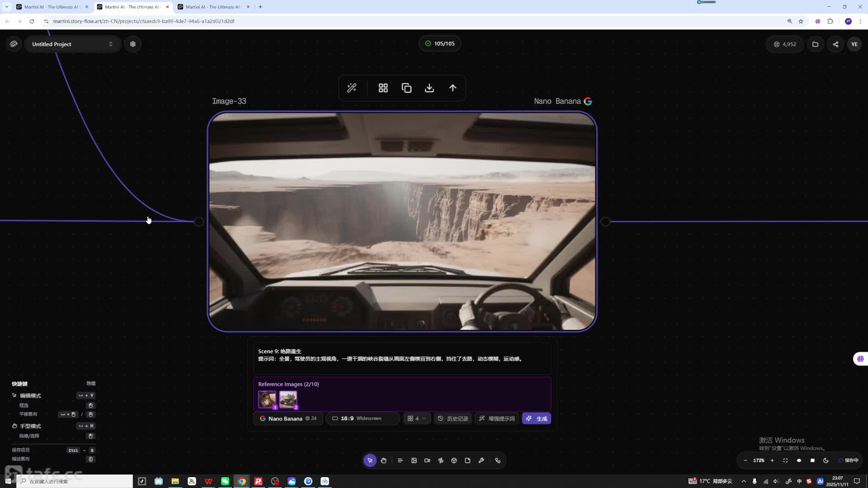The width and height of the screenshot is (868, 488).
Task: Open the 16:9 Widescreen aspect ratio menu
Action: (363, 418)
